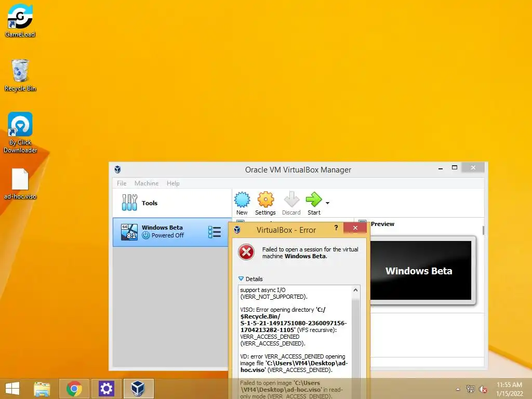Click the Preview section header
532x399 pixels.
click(382, 224)
